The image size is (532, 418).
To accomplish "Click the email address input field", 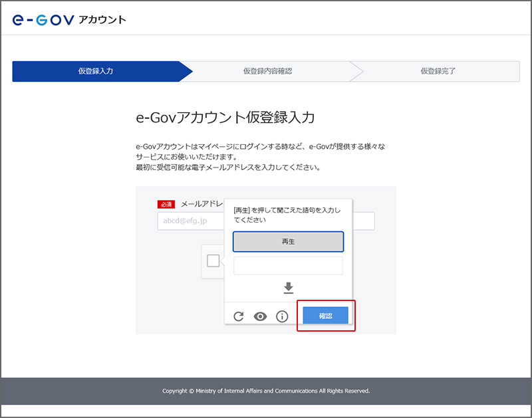I will point(266,221).
